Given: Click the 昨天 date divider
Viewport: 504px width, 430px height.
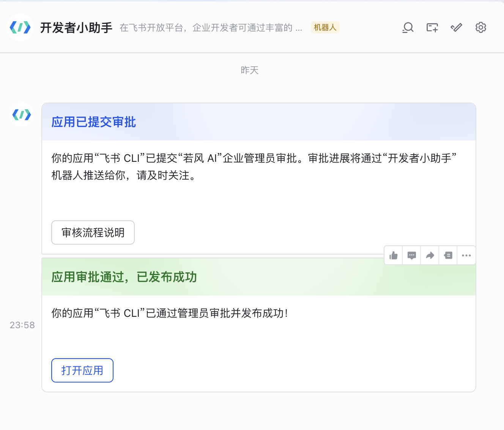Looking at the screenshot, I should [250, 70].
